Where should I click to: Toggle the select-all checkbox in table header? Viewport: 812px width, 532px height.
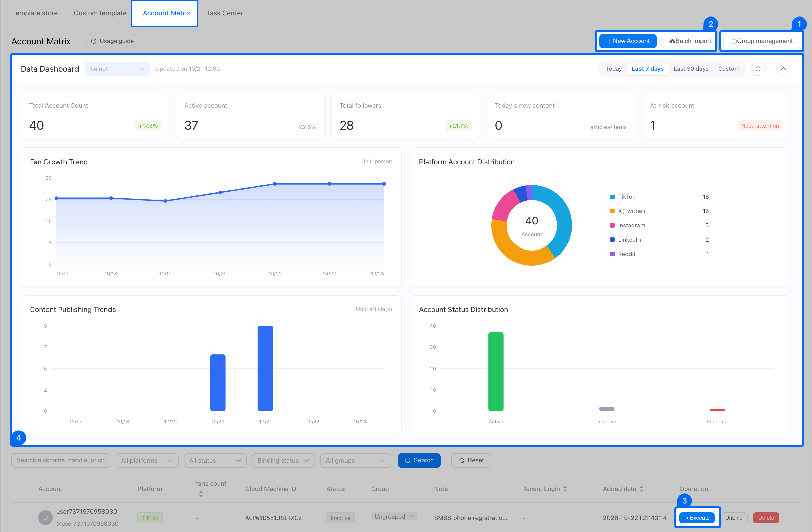[x=21, y=488]
